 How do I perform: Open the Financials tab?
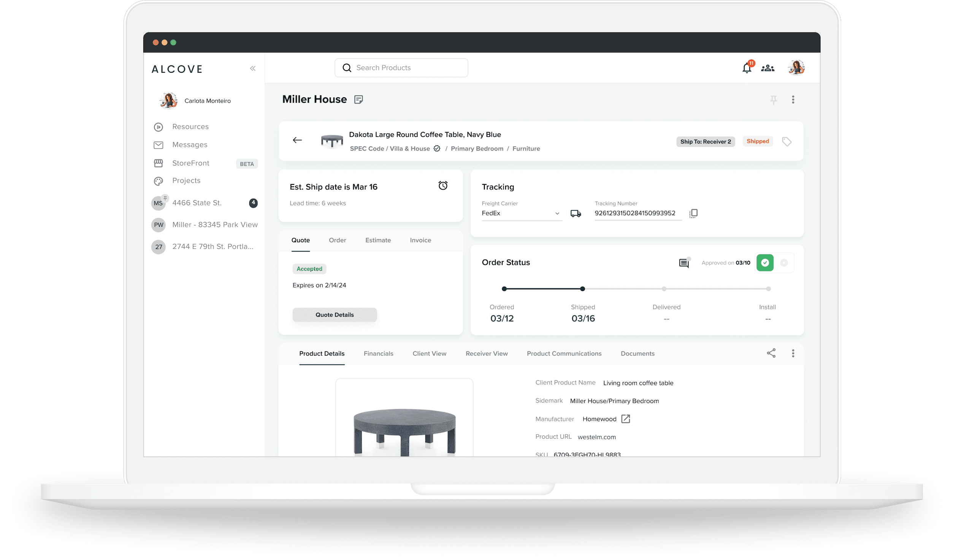coord(378,354)
